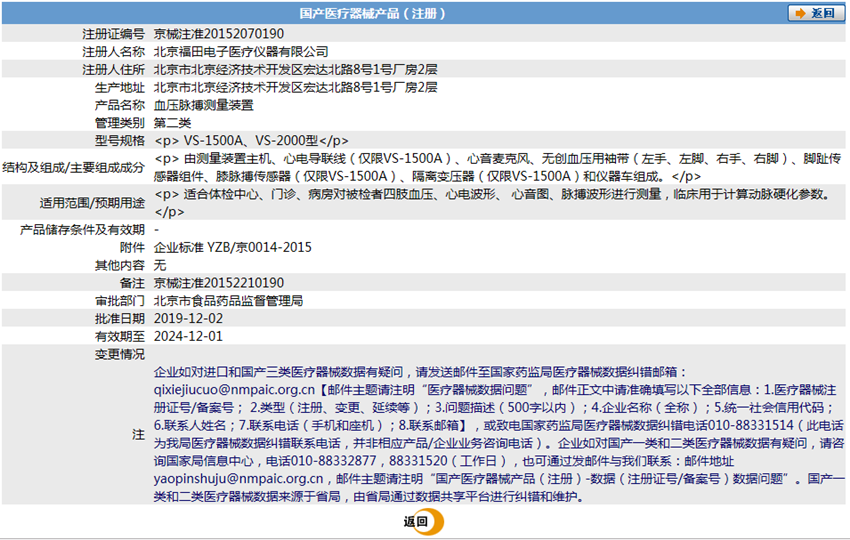Screen dimensions: 850x540
Task: Click management category value 第二类
Action: (172, 123)
